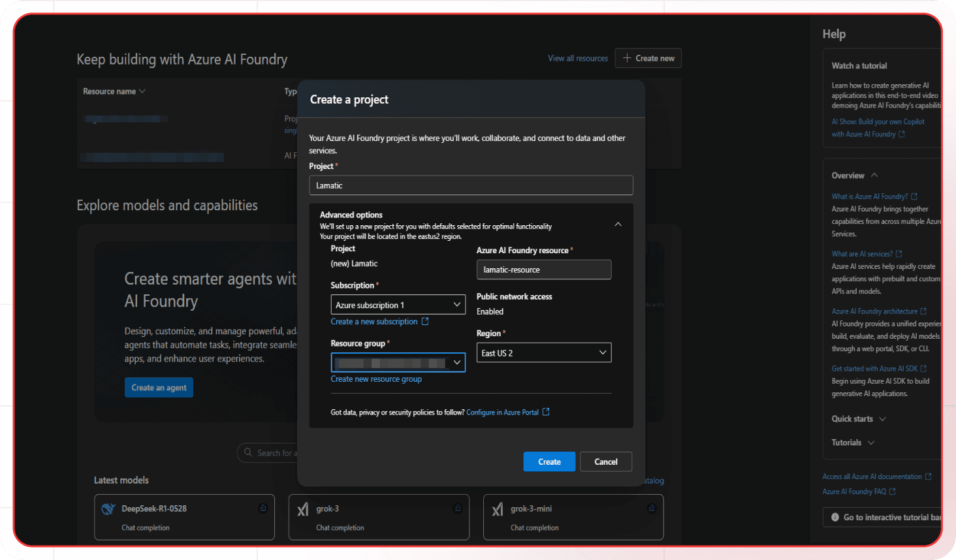Click the Create button
The image size is (956, 560).
point(549,461)
